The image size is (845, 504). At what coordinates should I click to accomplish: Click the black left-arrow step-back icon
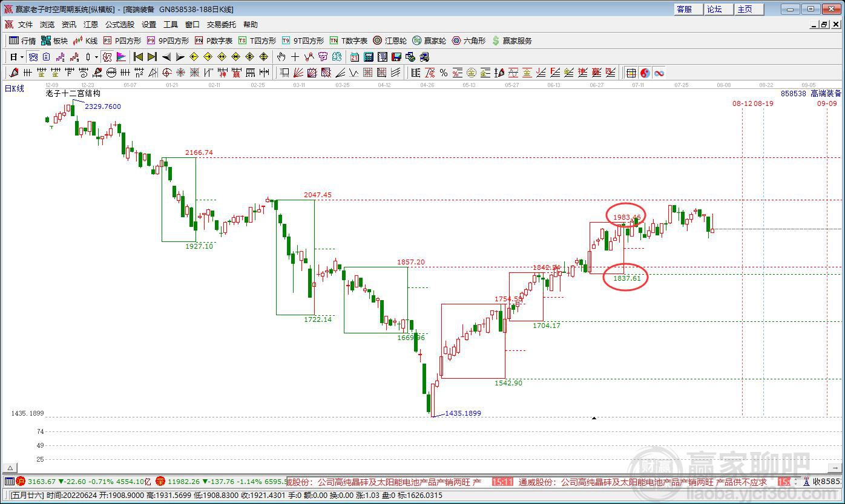(166, 57)
